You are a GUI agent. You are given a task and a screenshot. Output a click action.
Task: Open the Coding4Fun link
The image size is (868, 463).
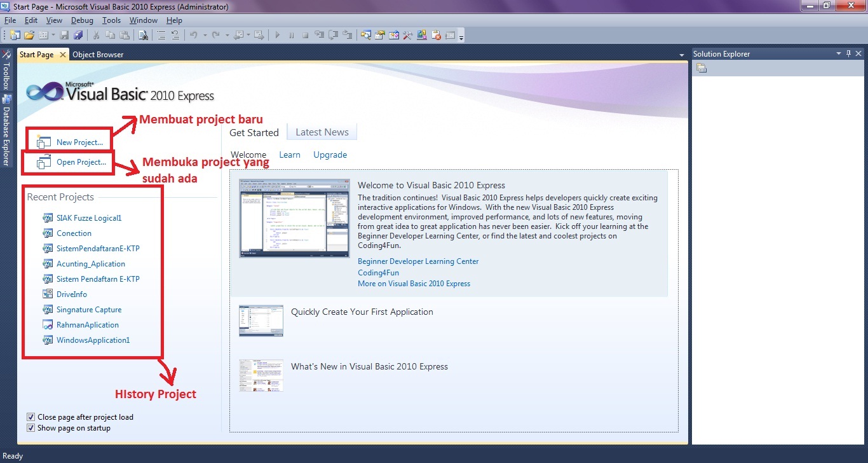pos(378,273)
